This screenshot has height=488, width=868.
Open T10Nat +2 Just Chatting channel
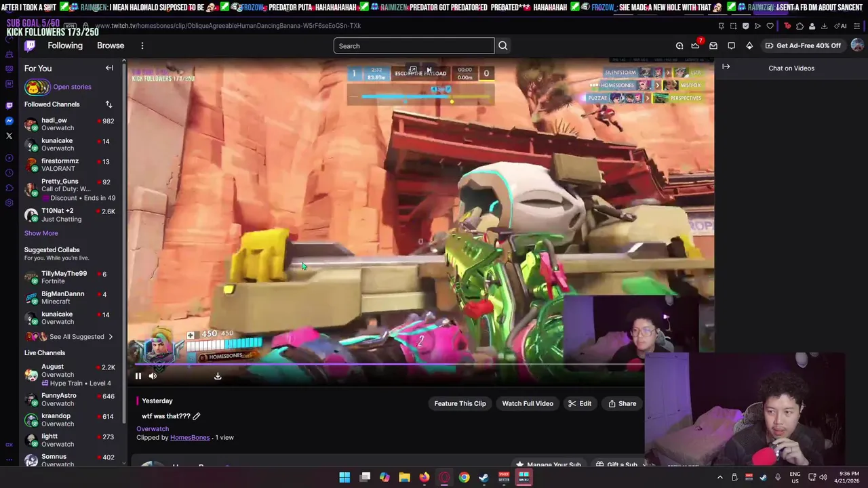[70, 215]
